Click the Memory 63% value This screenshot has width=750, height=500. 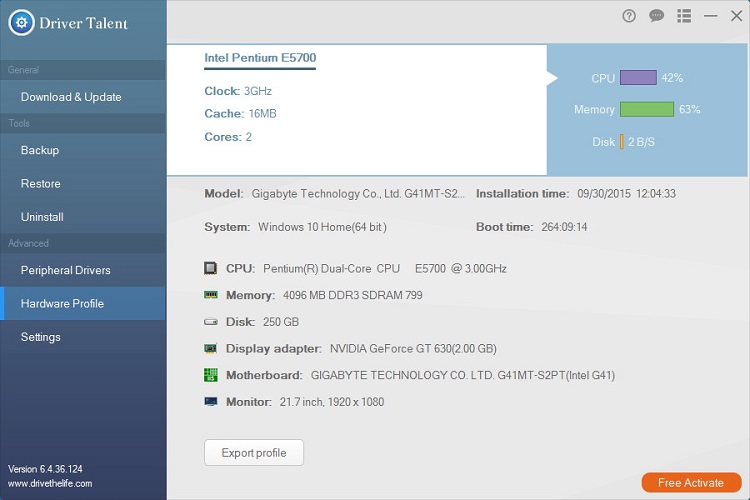coord(690,110)
